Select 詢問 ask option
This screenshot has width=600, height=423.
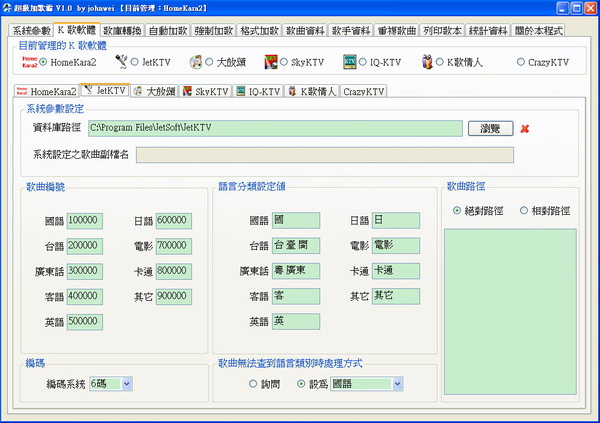(x=253, y=383)
